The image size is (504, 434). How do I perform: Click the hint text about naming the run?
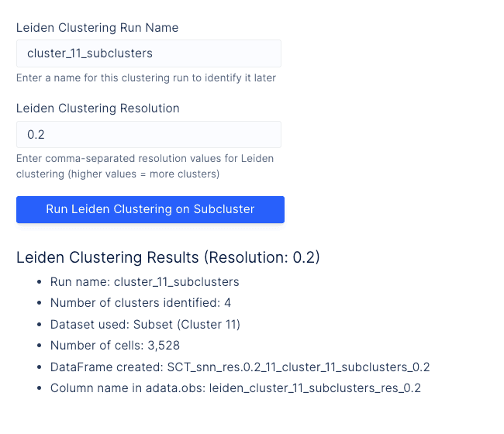pyautogui.click(x=146, y=77)
